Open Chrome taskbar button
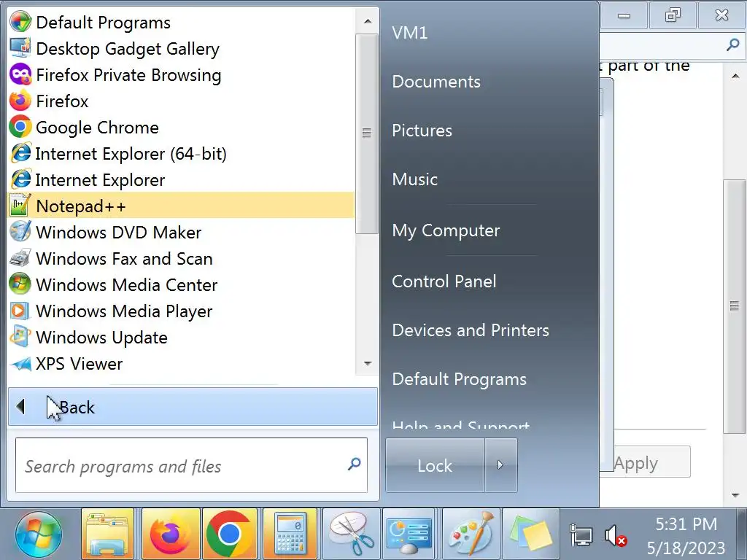The height and width of the screenshot is (560, 747). [230, 534]
